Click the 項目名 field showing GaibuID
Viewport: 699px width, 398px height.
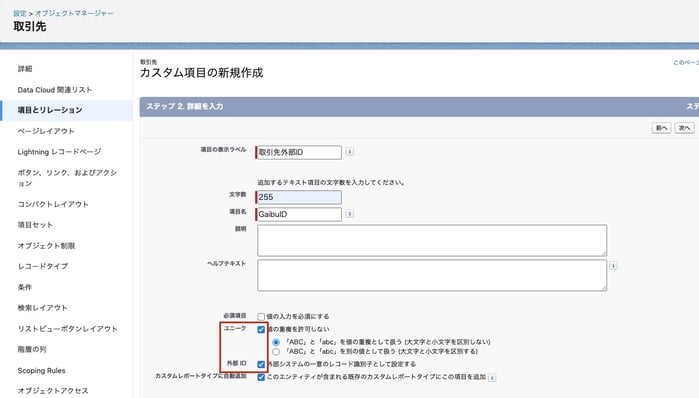[x=299, y=214]
